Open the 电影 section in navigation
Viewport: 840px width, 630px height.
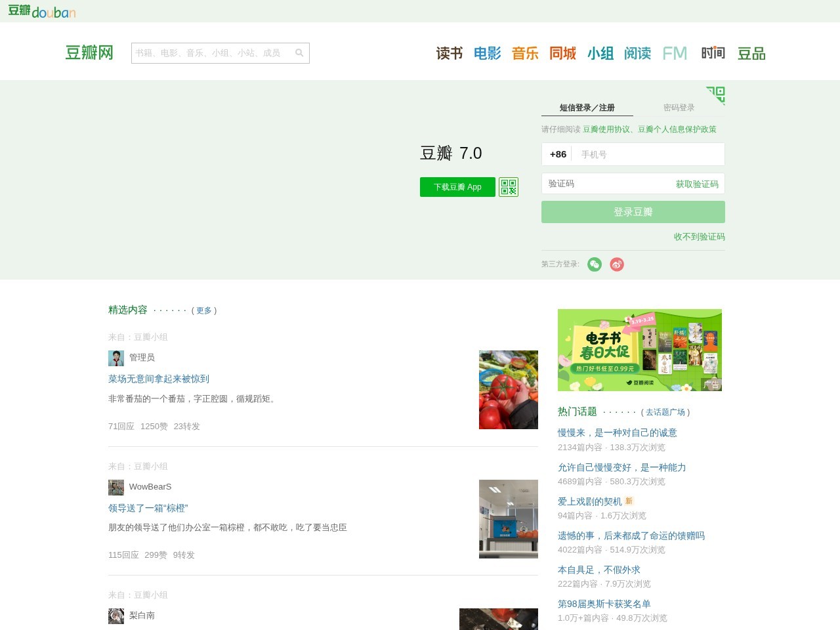pos(487,53)
